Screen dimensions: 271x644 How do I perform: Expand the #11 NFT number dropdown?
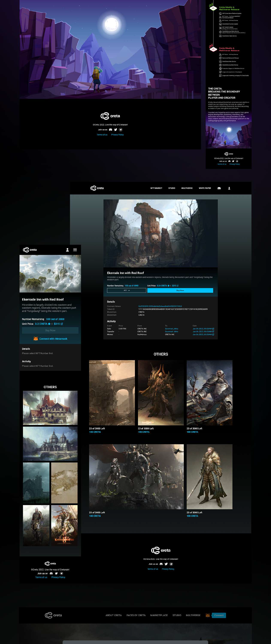coord(127,290)
